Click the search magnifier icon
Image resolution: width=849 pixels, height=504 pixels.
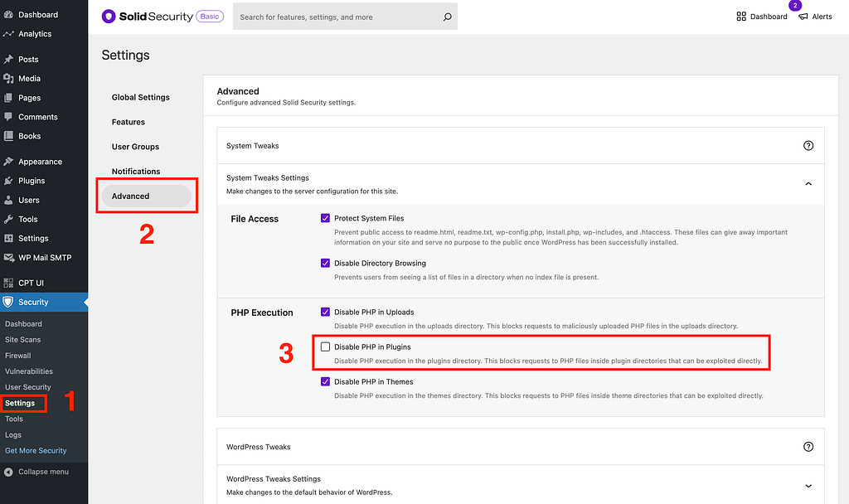pyautogui.click(x=447, y=16)
